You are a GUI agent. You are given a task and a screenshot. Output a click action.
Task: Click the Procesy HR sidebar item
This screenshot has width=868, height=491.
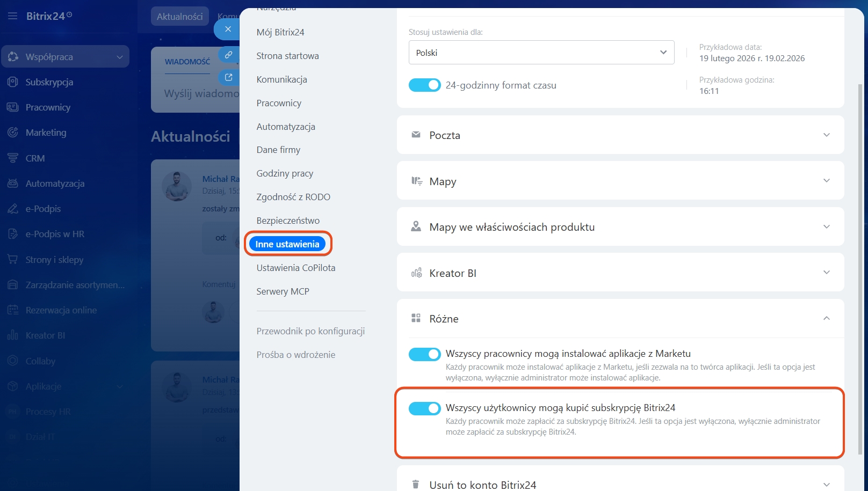click(48, 412)
